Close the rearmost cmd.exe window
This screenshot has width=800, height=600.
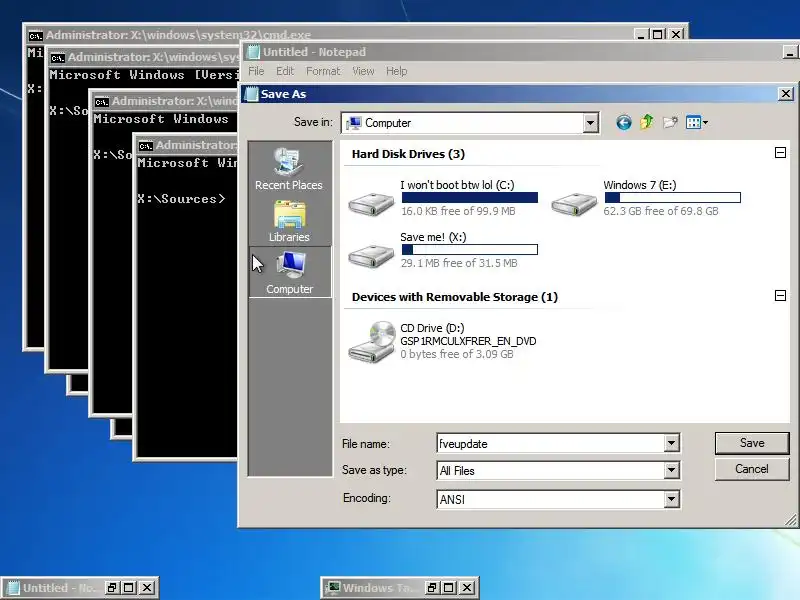coord(676,34)
